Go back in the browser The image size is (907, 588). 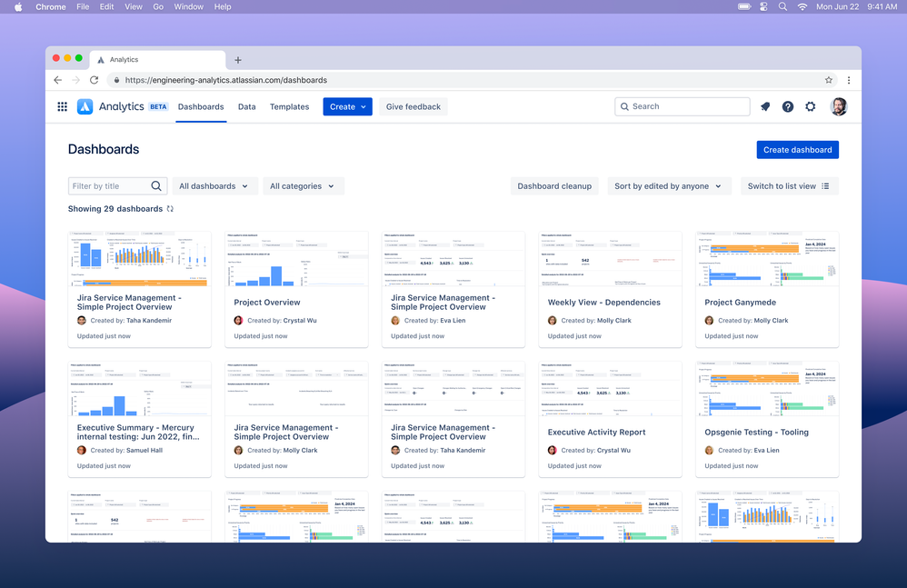point(57,80)
